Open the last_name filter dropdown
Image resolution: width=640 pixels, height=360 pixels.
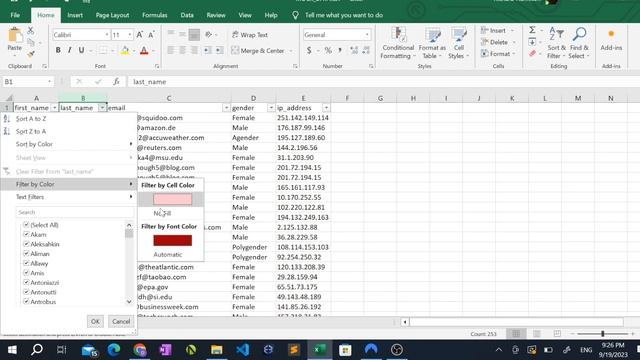click(x=102, y=108)
